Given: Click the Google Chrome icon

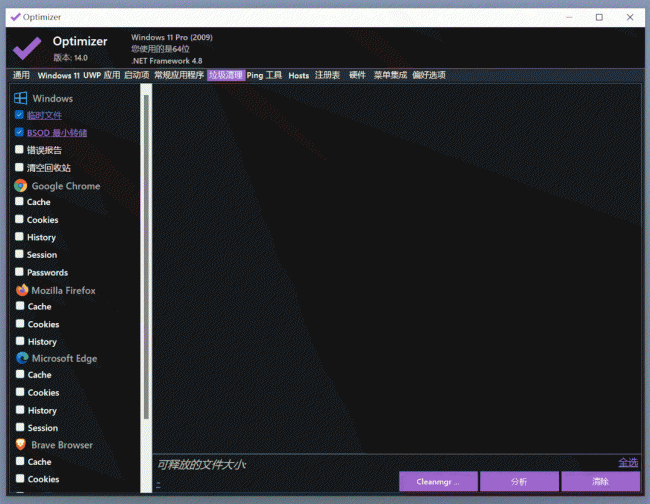Looking at the screenshot, I should pos(20,186).
